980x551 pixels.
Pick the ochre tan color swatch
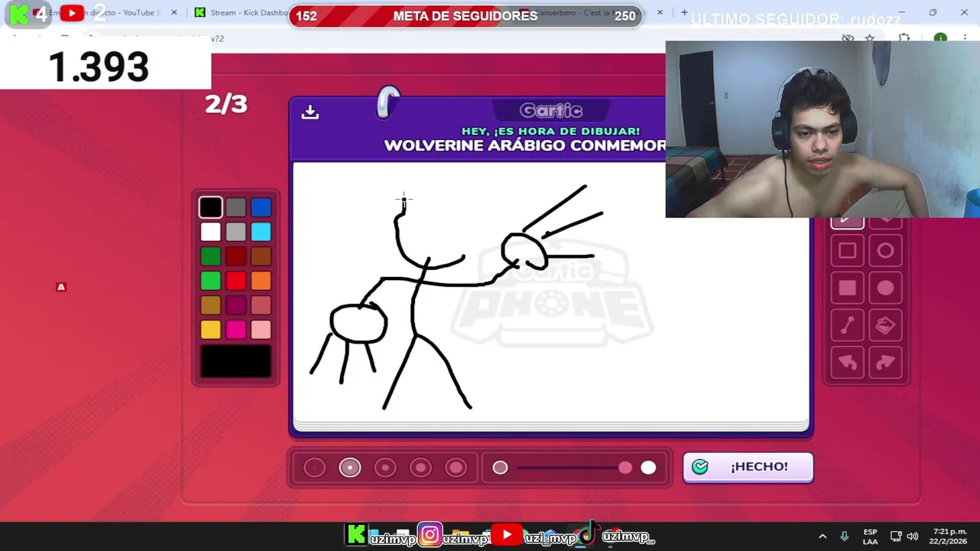tap(211, 305)
